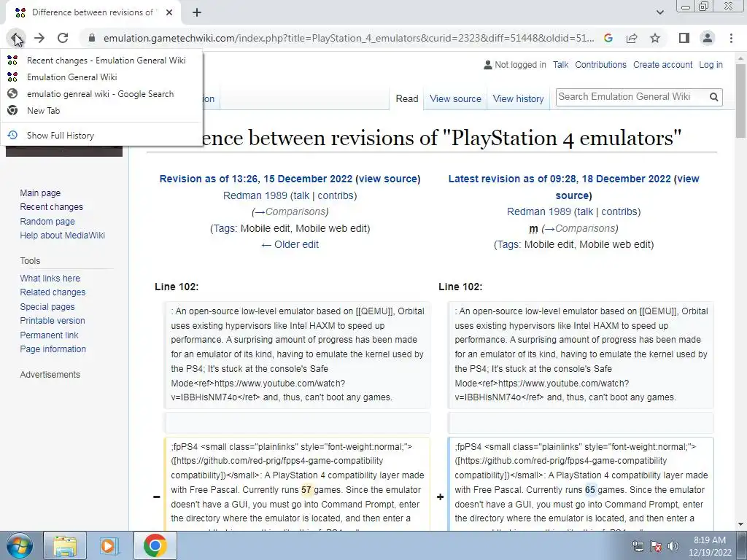Open talk link under older revision
This screenshot has height=560, width=747.
tap(301, 195)
